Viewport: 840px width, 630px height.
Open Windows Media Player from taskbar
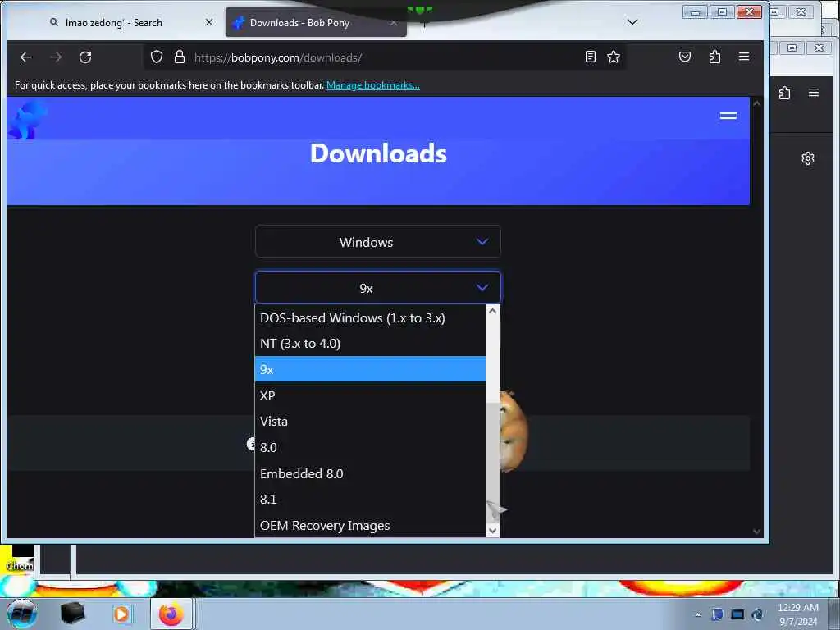point(121,614)
